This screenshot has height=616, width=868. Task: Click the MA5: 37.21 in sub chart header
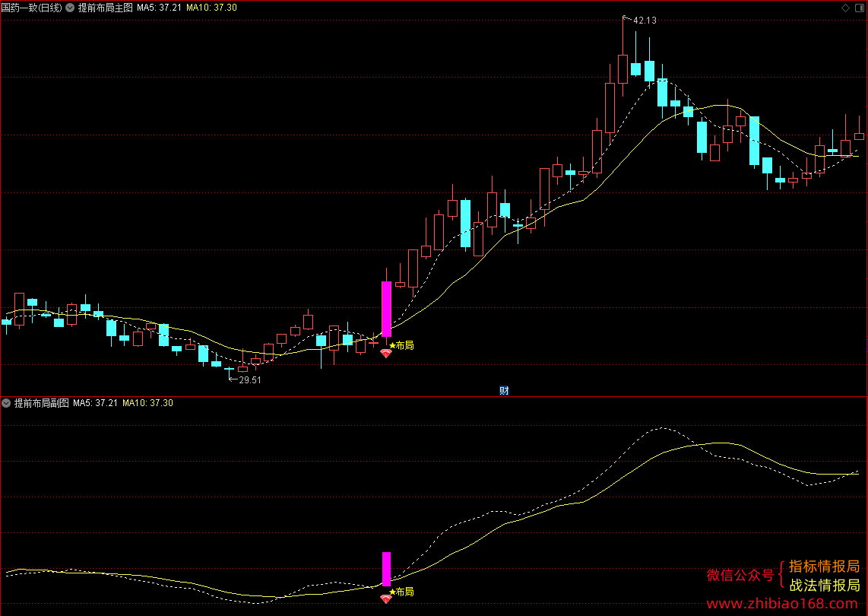[95, 403]
